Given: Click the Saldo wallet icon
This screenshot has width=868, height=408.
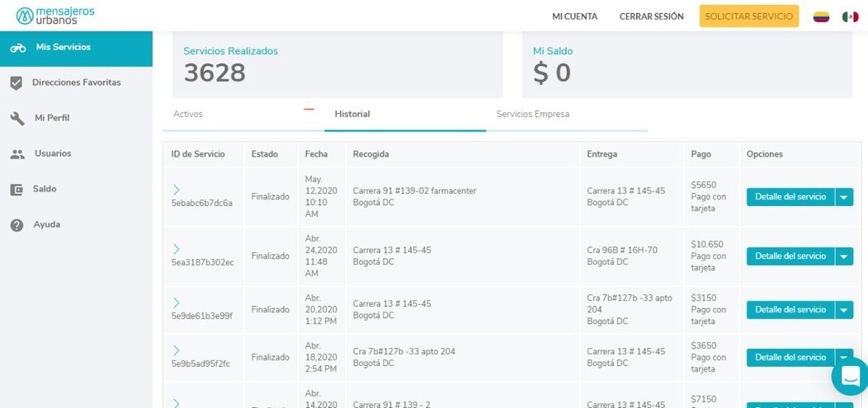Looking at the screenshot, I should click(x=17, y=190).
